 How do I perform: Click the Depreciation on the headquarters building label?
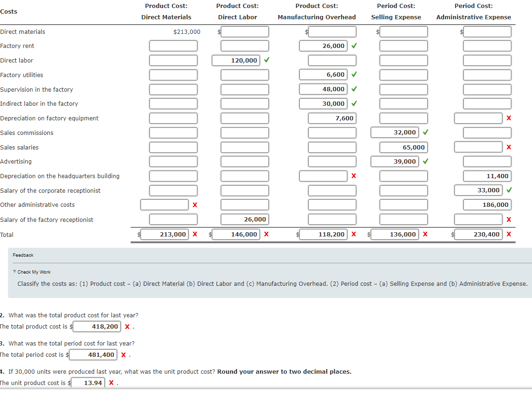coord(60,176)
